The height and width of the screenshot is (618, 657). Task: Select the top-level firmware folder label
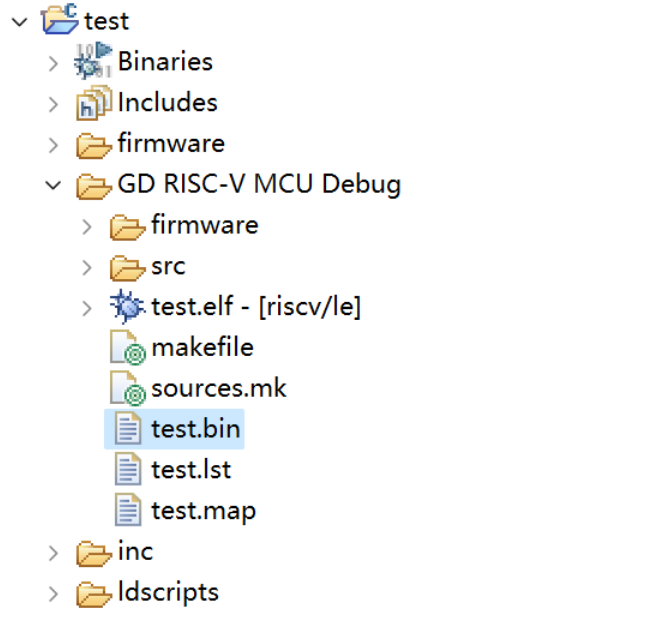tap(171, 144)
